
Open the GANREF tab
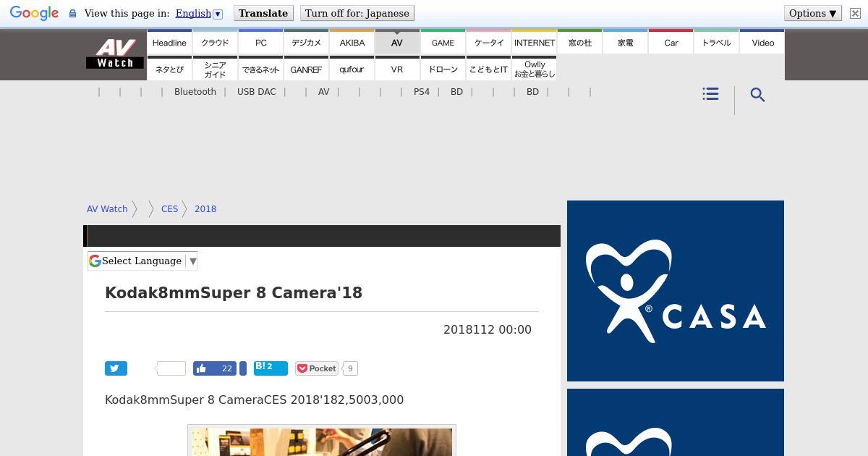coord(307,69)
